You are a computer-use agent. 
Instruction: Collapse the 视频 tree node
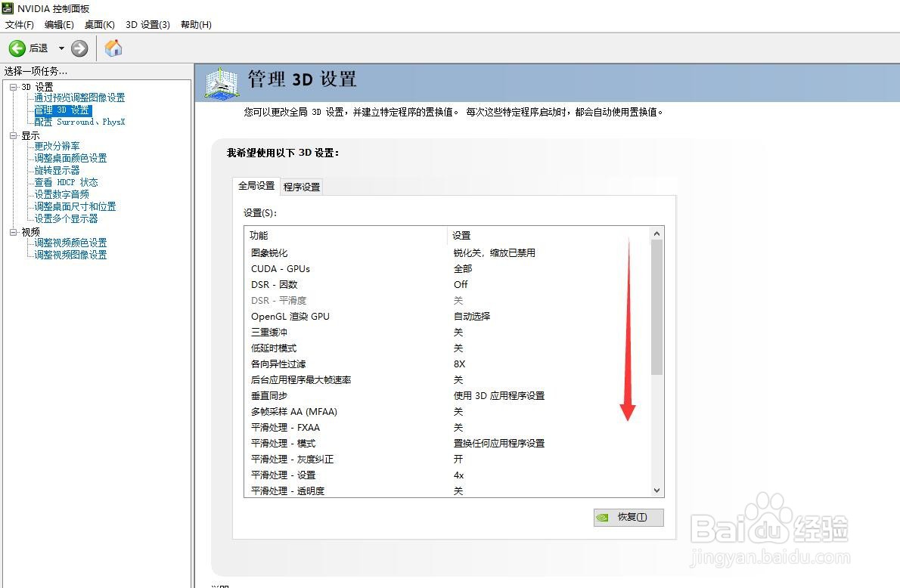coord(13,232)
